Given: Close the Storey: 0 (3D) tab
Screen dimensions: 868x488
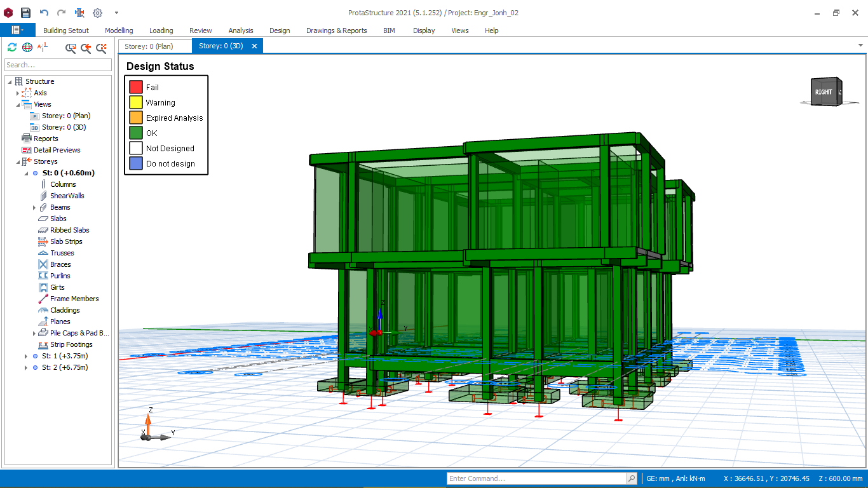Looking at the screenshot, I should point(254,46).
